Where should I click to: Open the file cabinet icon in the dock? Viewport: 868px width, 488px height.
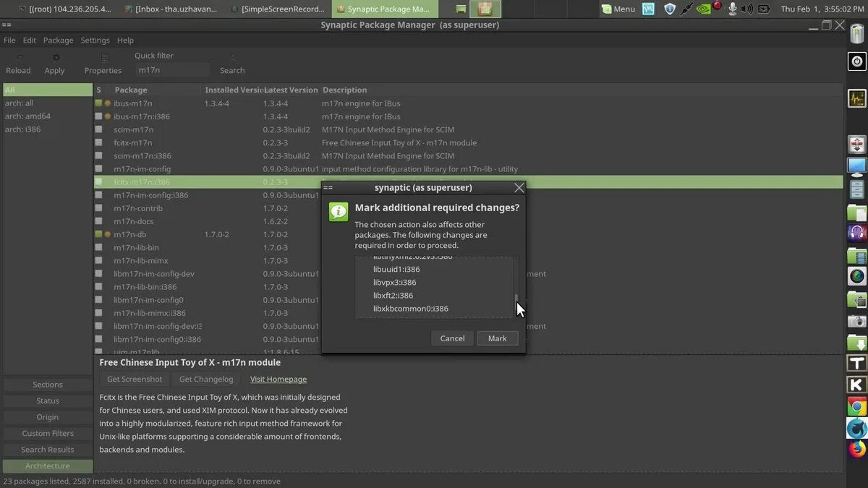pos(857,189)
